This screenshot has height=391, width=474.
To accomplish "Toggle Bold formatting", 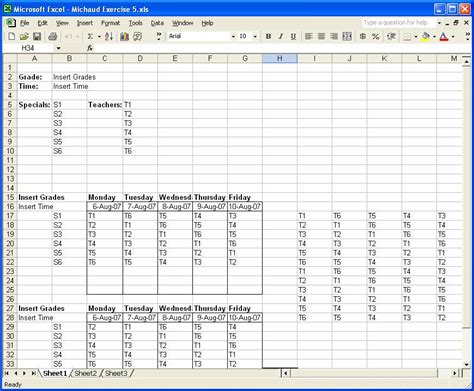I will point(268,36).
